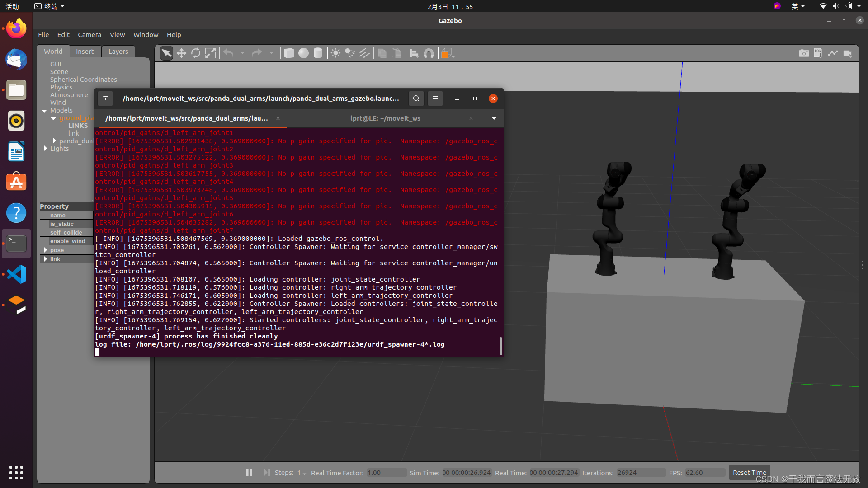
Task: Expand the pose property
Action: [46, 250]
